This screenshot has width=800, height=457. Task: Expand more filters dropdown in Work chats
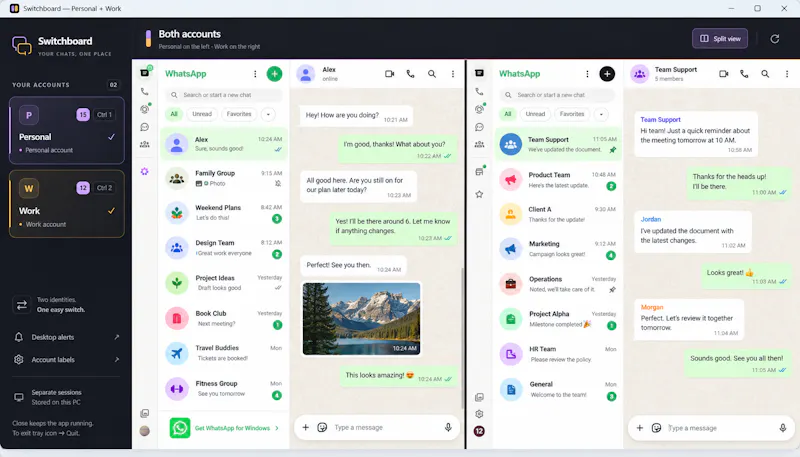click(602, 114)
